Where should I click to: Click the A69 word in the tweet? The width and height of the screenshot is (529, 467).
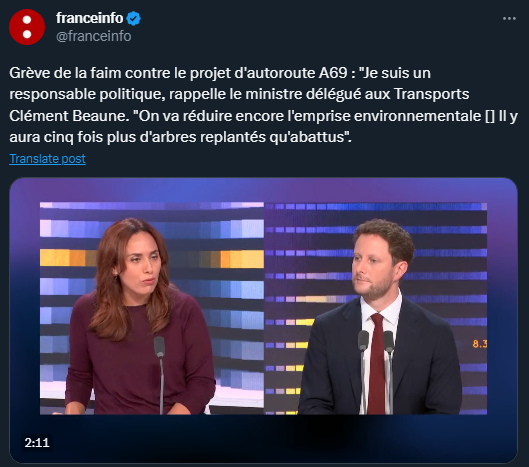(x=333, y=73)
